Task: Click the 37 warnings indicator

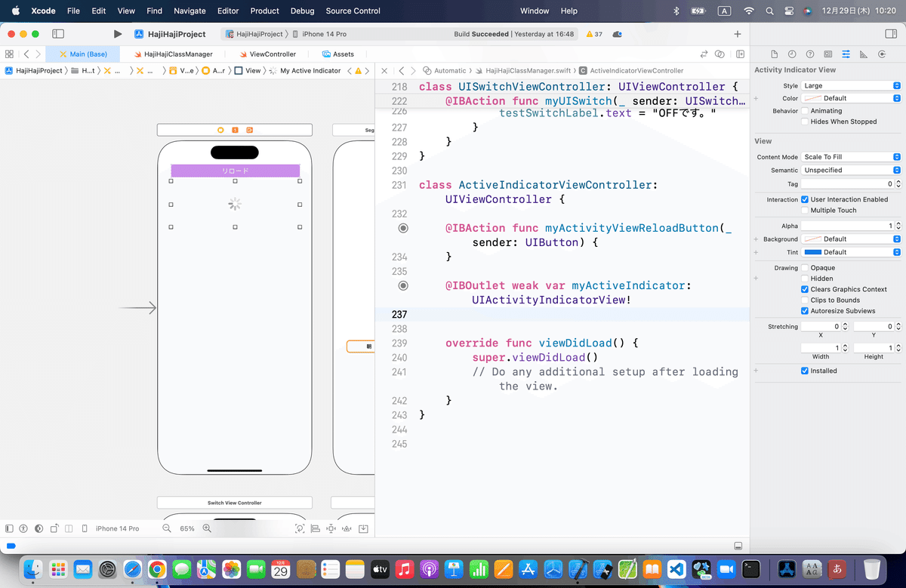Action: 593,34
